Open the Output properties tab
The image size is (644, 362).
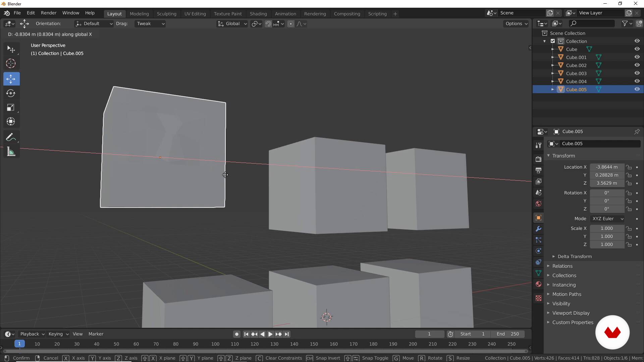pos(538,170)
